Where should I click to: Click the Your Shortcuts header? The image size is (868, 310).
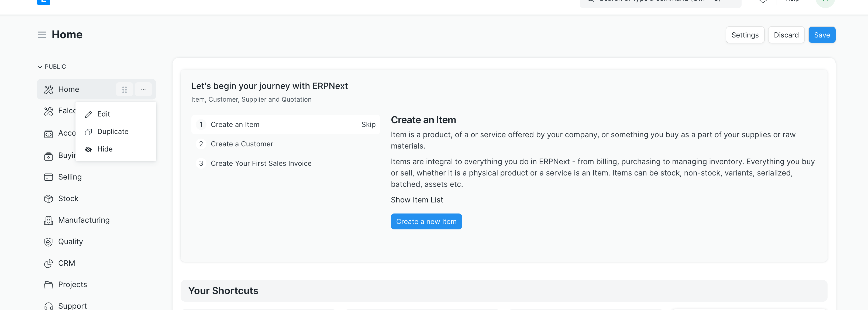coord(504,291)
